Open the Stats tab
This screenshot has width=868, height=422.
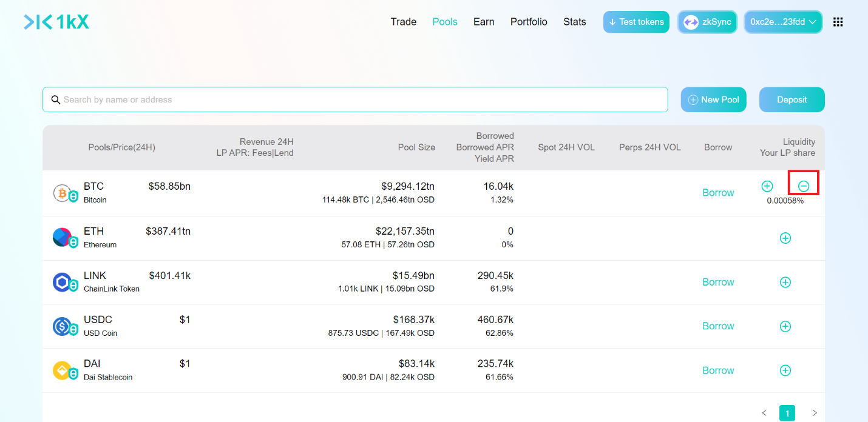(575, 22)
